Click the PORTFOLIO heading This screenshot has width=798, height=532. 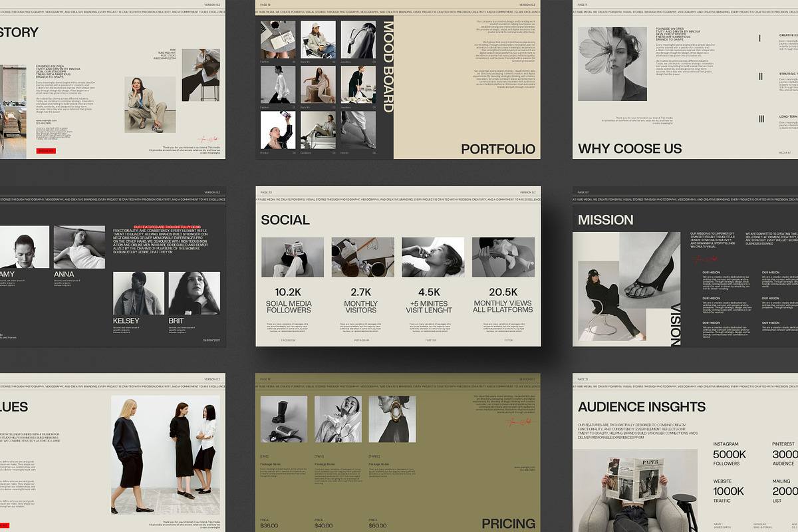(498, 149)
